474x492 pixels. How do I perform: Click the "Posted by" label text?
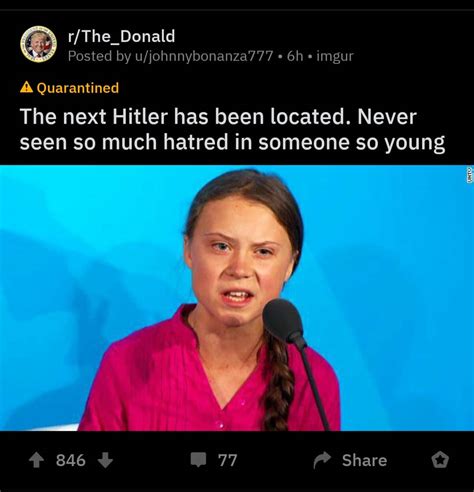99,56
